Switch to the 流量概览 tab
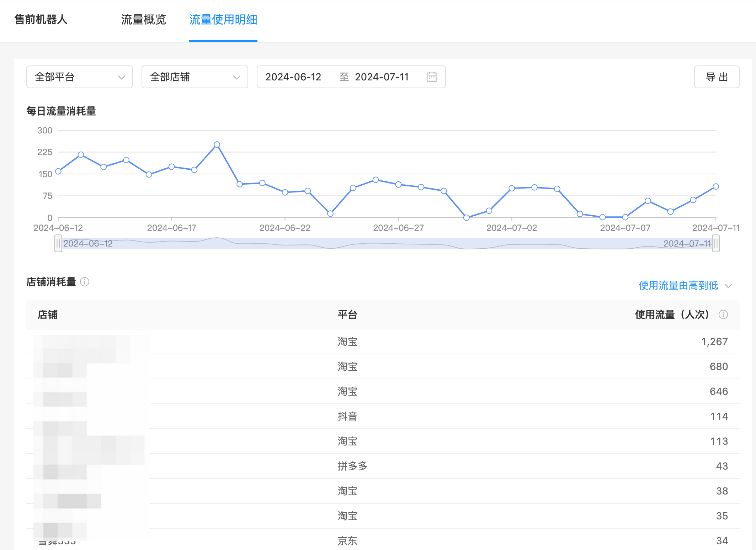 click(x=144, y=20)
